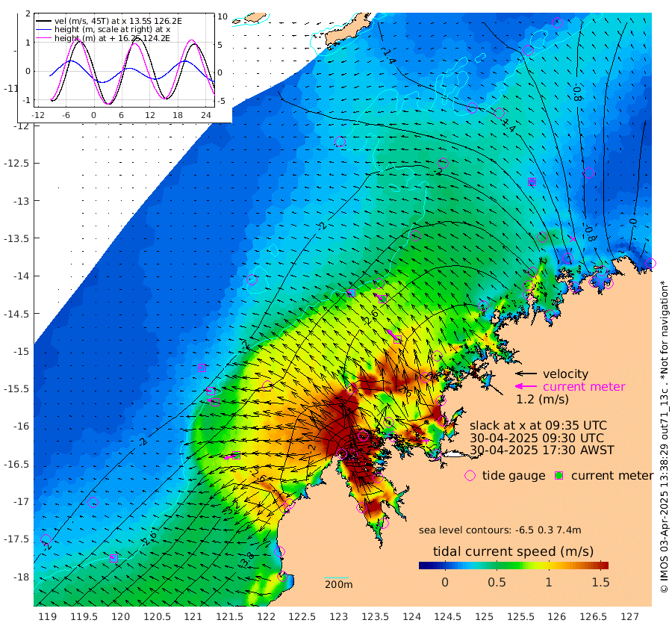Screen dimensions: 672x632
Task: Click longitude axis label '122.5'
Action: 302,617
